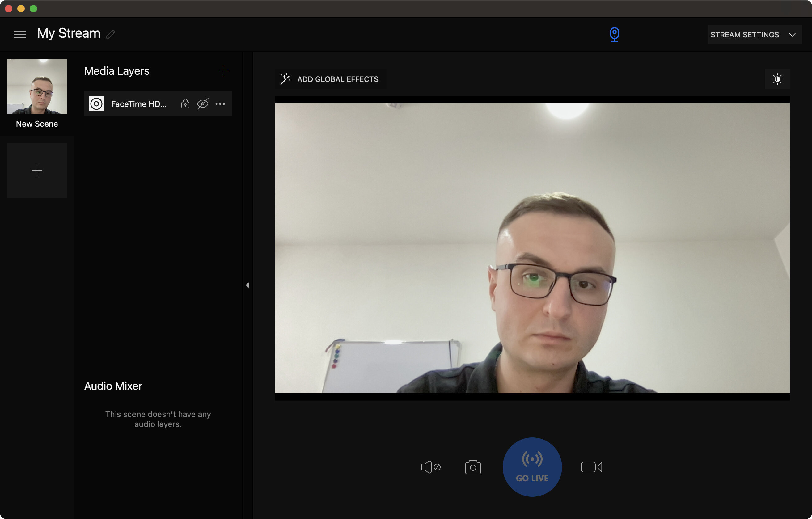Viewport: 812px width, 519px height.
Task: Click Audio Mixer section label
Action: pos(112,386)
